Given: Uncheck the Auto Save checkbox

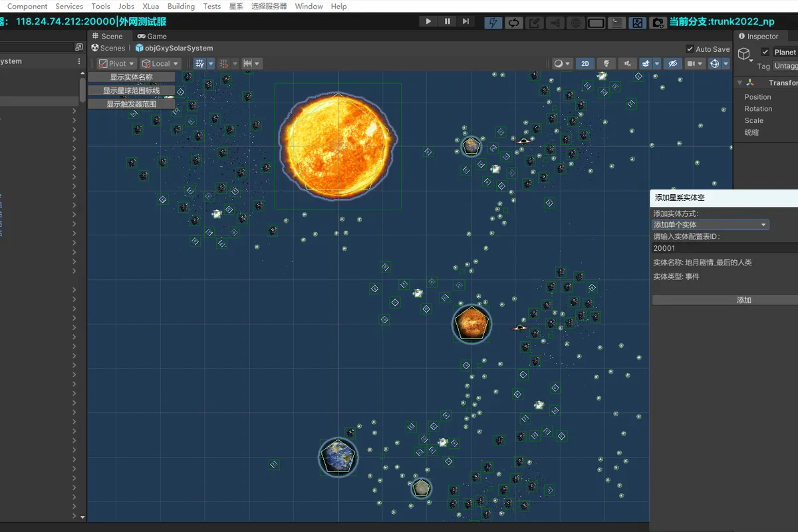Looking at the screenshot, I should point(690,49).
